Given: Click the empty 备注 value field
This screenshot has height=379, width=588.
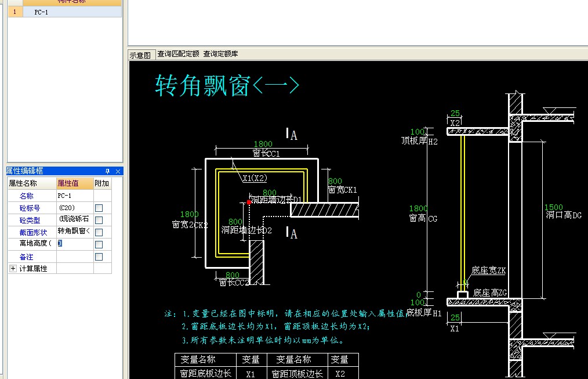Looking at the screenshot, I should (75, 257).
